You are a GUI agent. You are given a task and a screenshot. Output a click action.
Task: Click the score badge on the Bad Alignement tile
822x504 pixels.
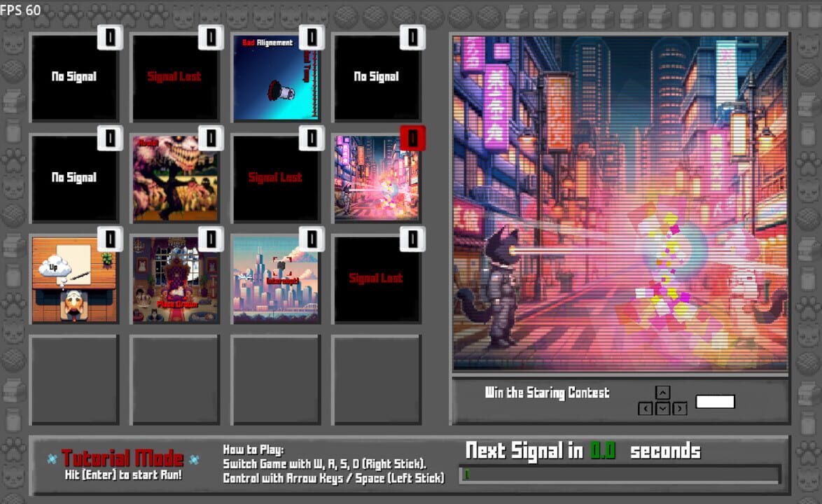312,37
